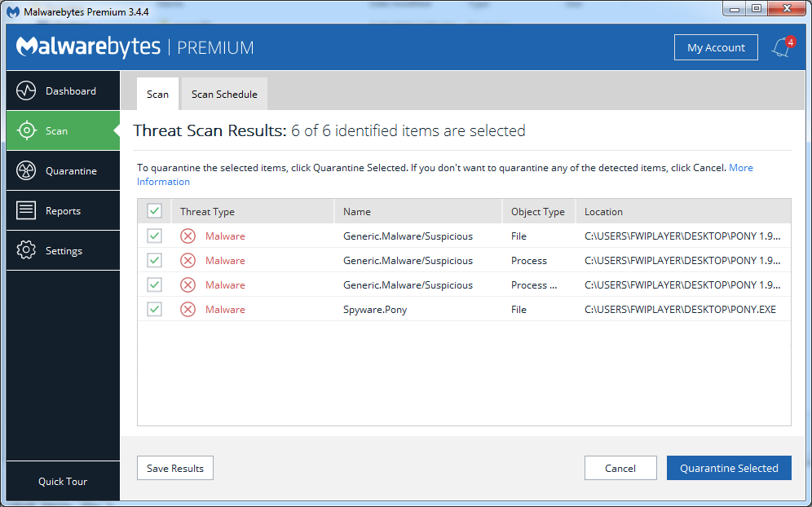812x507 pixels.
Task: Uncheck the Process ... Generic.Malware row checkbox
Action: (x=154, y=284)
